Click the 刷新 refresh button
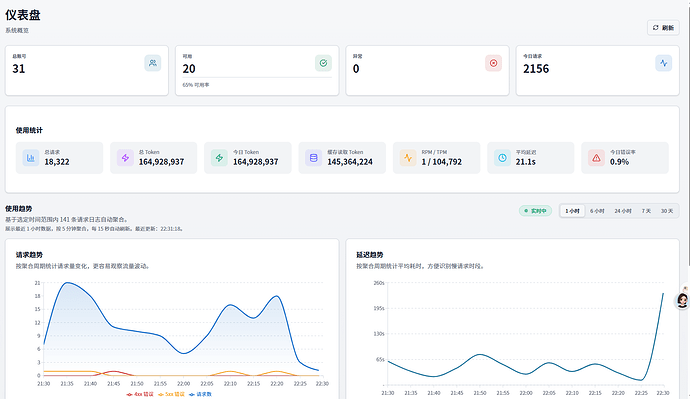The width and height of the screenshot is (690, 399). (663, 28)
